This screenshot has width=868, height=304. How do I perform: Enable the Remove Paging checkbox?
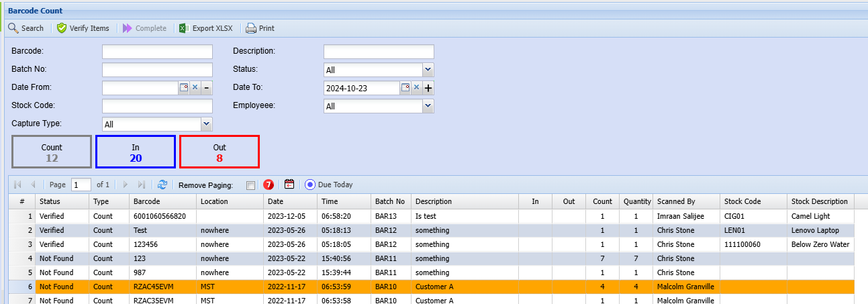point(250,185)
